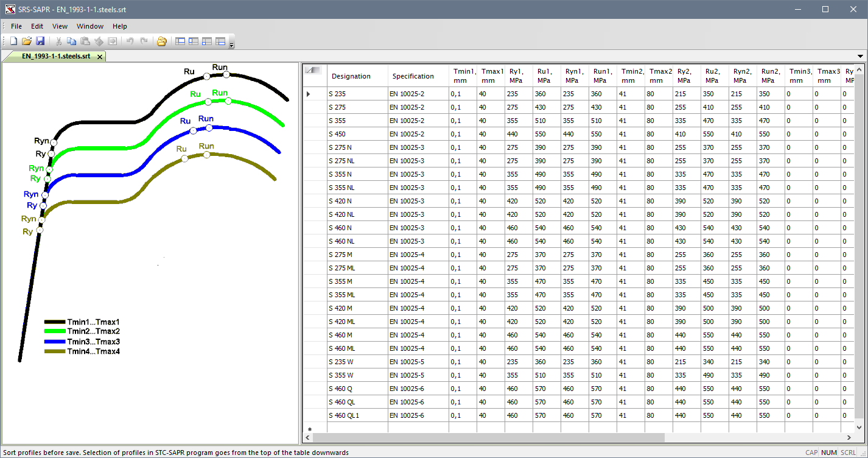
Task: Click the row header of S 460 QL1
Action: [315, 415]
